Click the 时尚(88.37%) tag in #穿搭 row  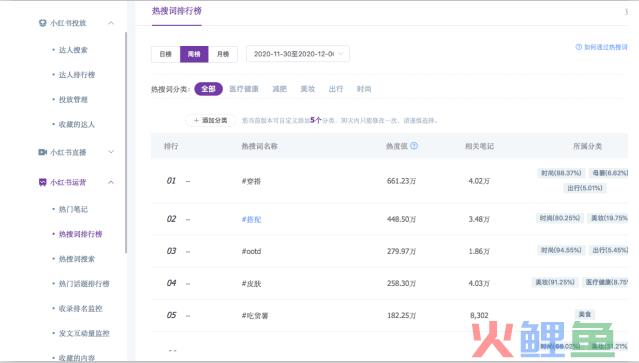[561, 173]
